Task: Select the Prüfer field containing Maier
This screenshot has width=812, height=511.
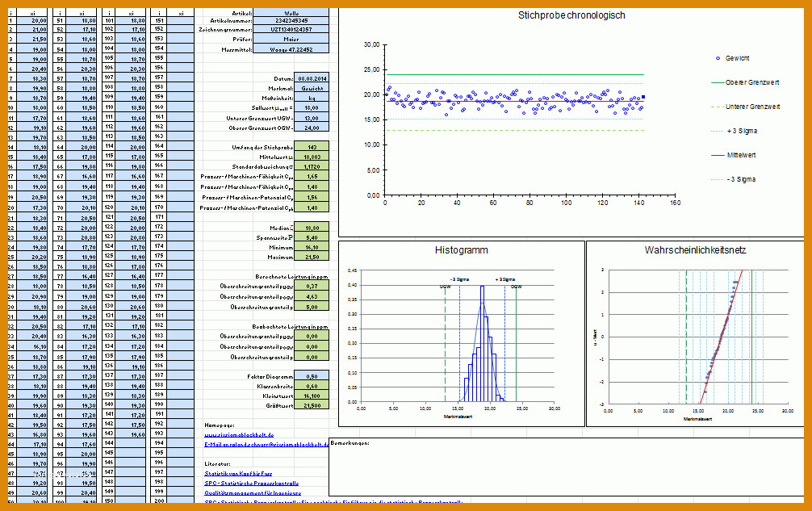Action: pyautogui.click(x=291, y=39)
